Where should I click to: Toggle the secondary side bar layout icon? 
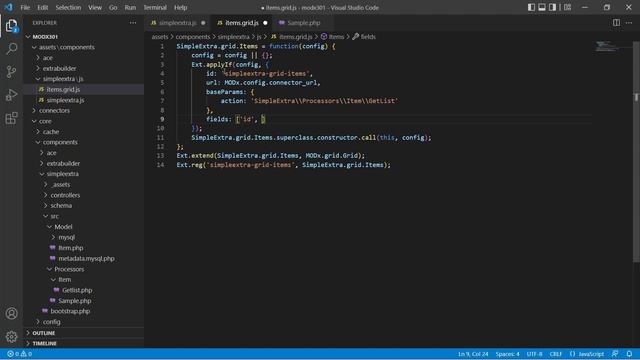[552, 7]
